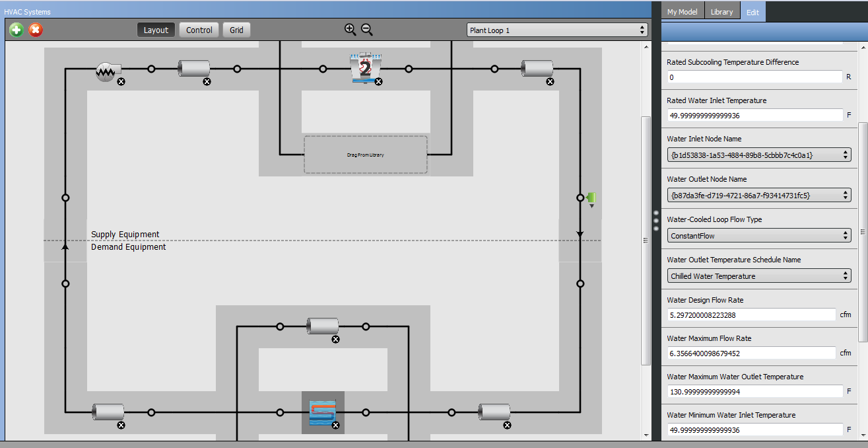Open the Water-Cooled Loop Flow Type dropdown
The image size is (868, 448).
759,235
